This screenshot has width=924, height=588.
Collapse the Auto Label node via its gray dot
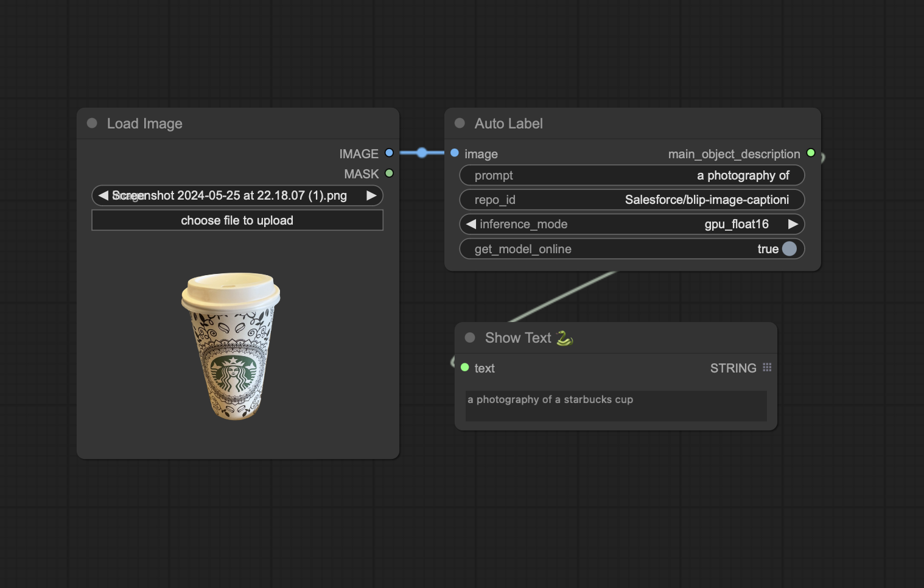click(x=460, y=123)
